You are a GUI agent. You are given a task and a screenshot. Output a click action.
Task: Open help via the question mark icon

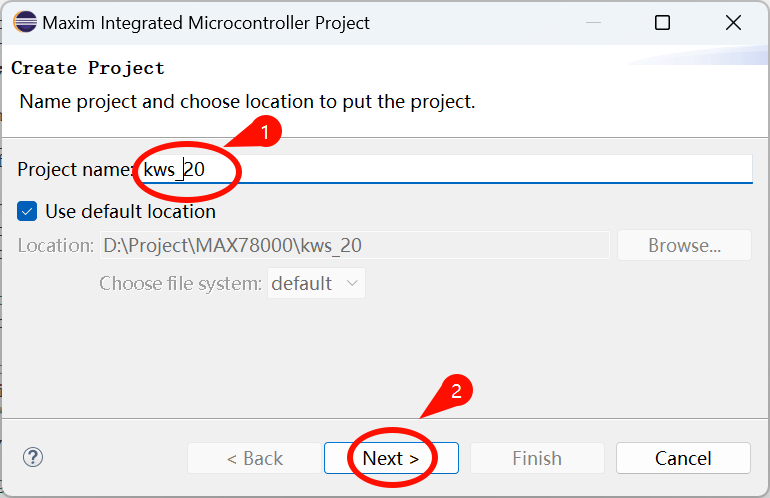tap(33, 458)
